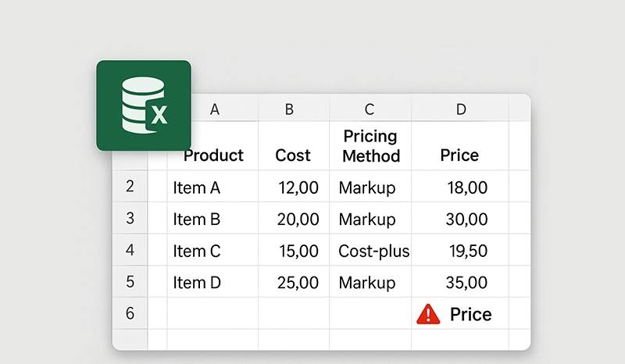Select column D header
This screenshot has height=364, width=625.
click(x=461, y=109)
